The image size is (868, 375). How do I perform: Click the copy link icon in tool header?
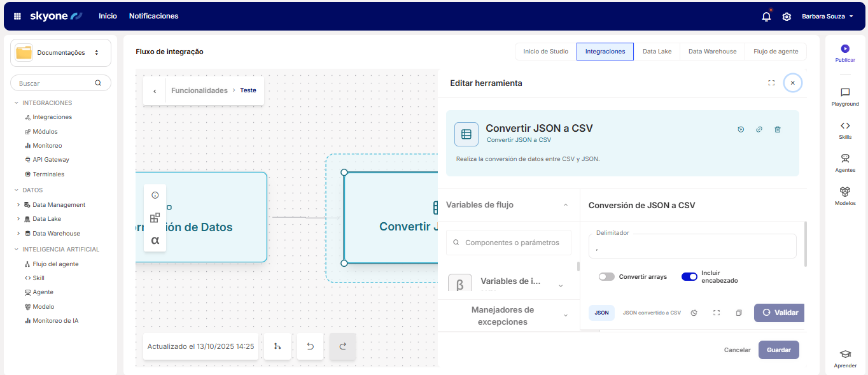point(759,129)
